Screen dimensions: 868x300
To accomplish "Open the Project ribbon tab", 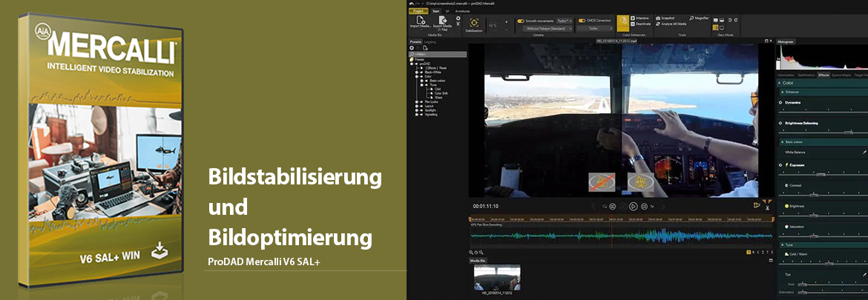I will point(418,11).
